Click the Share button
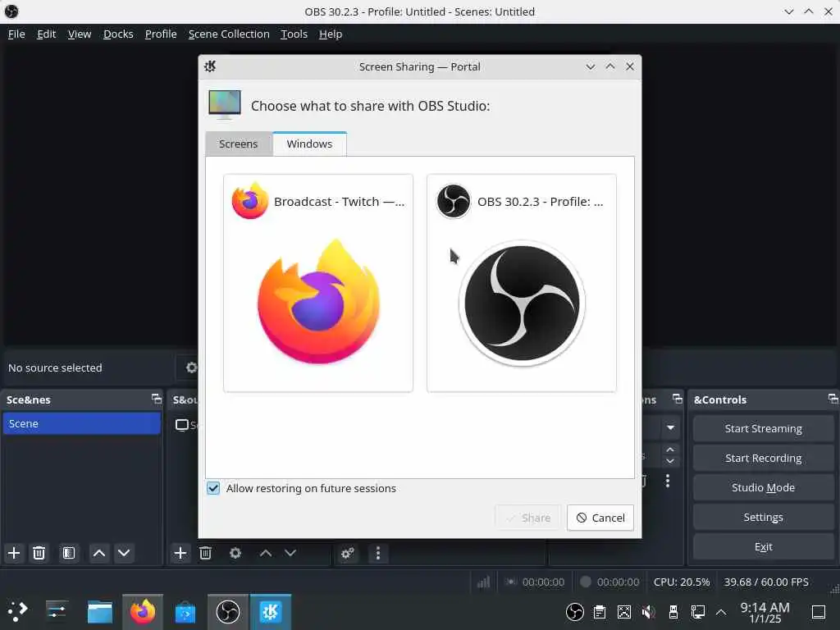The height and width of the screenshot is (630, 840). tap(527, 518)
